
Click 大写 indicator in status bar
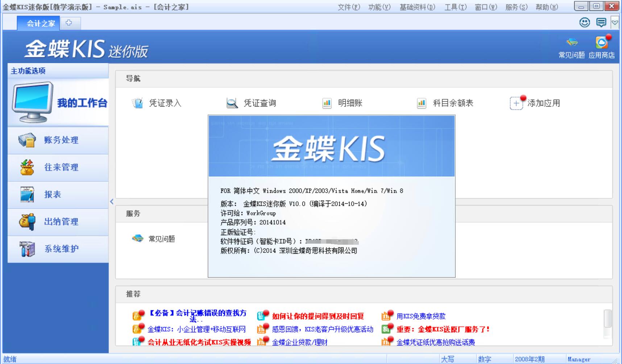tap(447, 359)
